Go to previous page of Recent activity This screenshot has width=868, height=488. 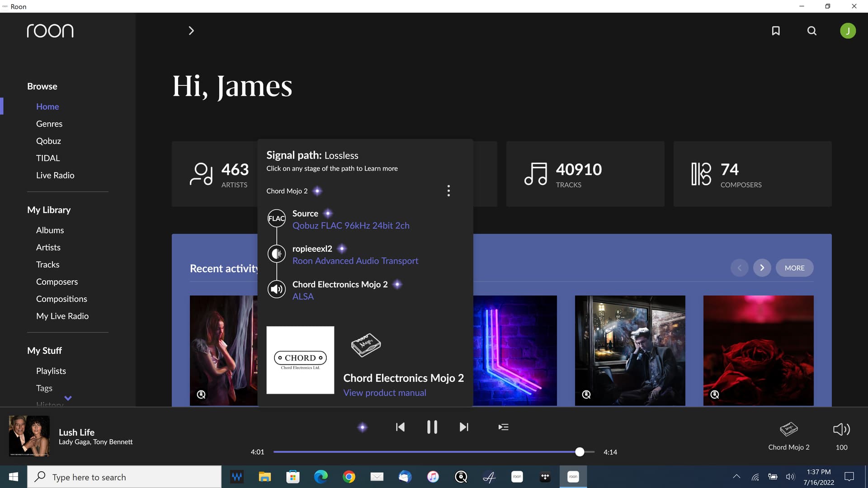coord(739,268)
